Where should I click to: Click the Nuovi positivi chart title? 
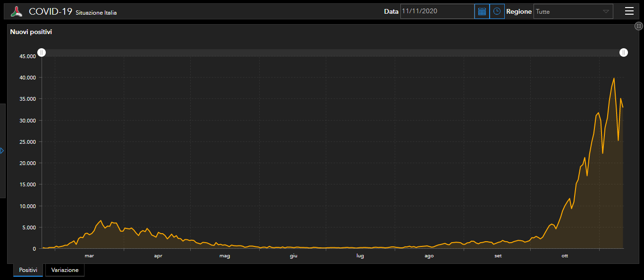31,32
